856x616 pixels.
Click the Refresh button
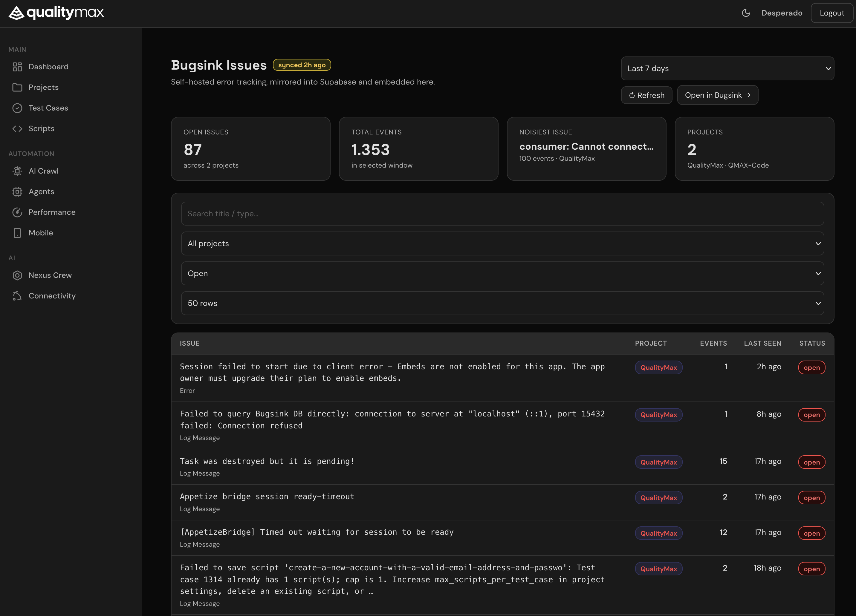click(646, 95)
